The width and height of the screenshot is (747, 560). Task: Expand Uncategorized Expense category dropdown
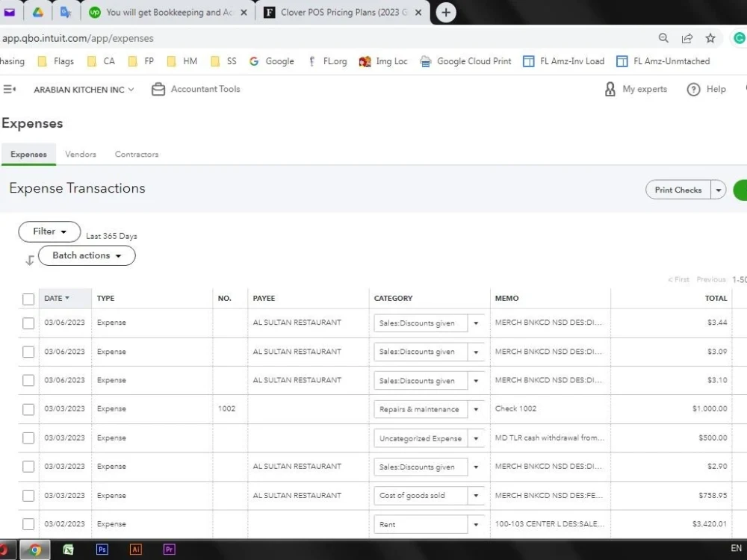[x=476, y=438]
